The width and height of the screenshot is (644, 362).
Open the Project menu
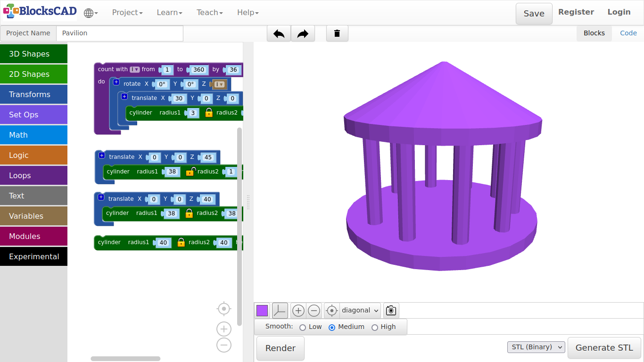(x=127, y=13)
